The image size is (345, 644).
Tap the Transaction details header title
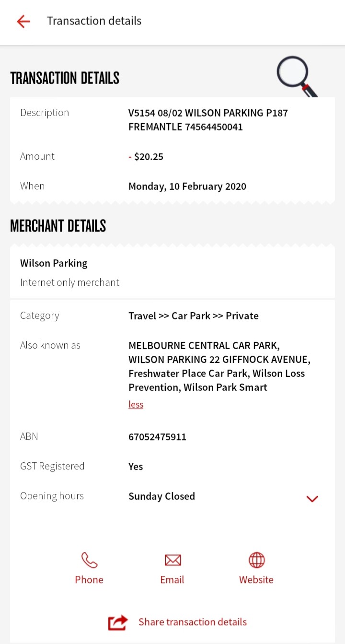coord(94,21)
